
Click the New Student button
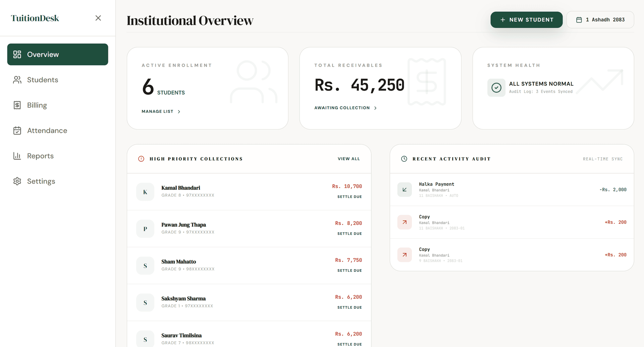[526, 20]
